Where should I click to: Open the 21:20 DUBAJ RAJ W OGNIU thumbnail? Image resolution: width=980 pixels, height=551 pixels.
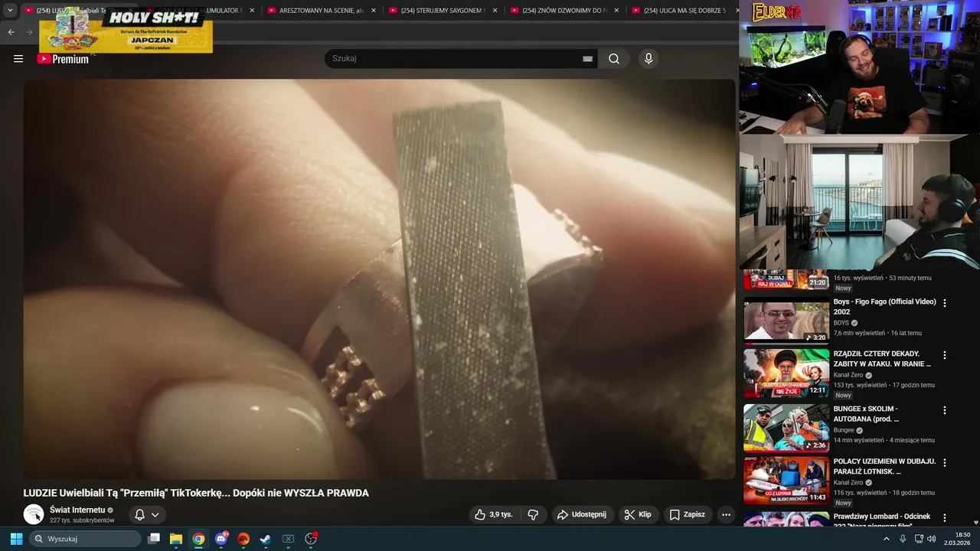coord(786,280)
